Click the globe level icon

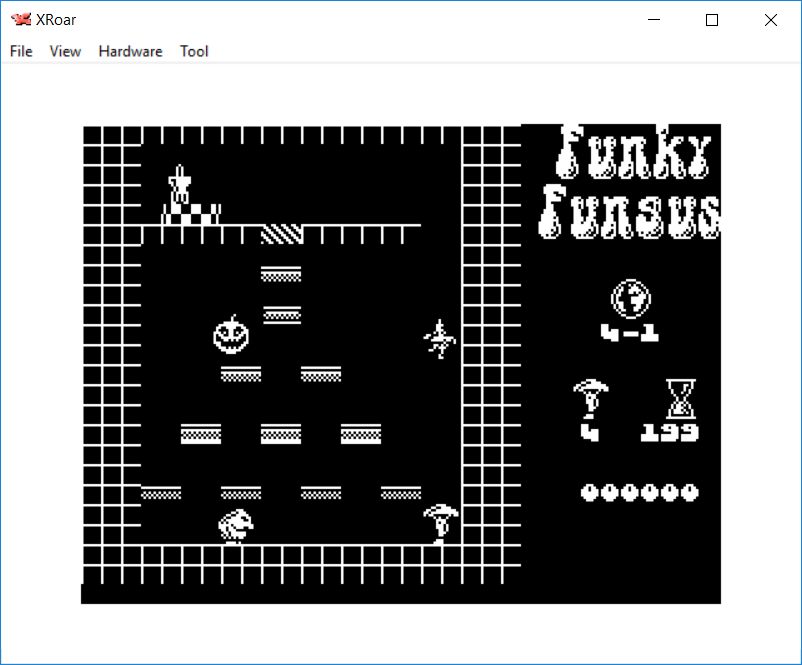[x=631, y=298]
